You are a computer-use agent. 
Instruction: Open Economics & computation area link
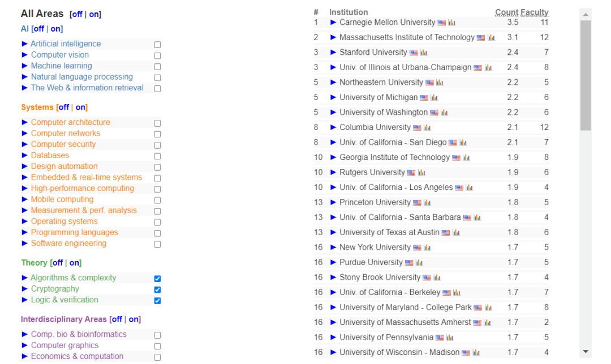(x=77, y=356)
